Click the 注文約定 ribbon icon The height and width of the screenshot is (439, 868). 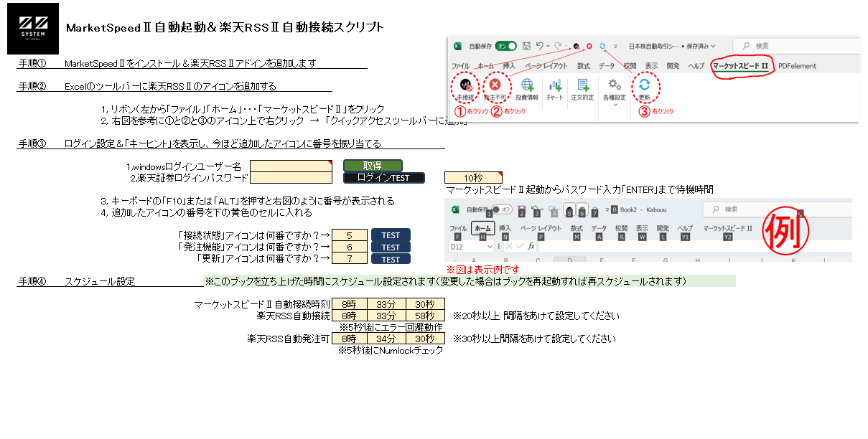click(582, 88)
